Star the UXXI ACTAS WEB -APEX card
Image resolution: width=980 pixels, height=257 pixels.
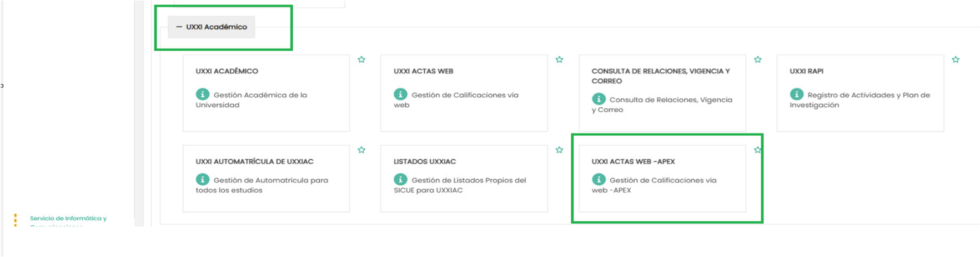click(757, 150)
